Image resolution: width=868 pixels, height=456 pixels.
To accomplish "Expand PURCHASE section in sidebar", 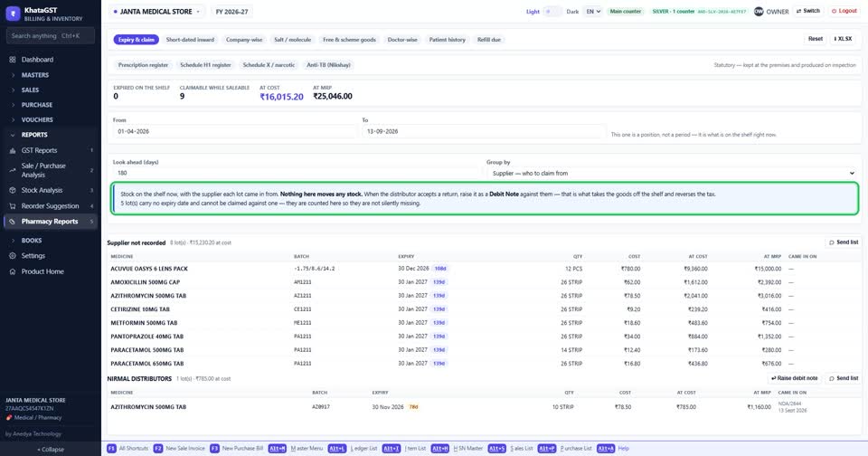I will [50, 105].
